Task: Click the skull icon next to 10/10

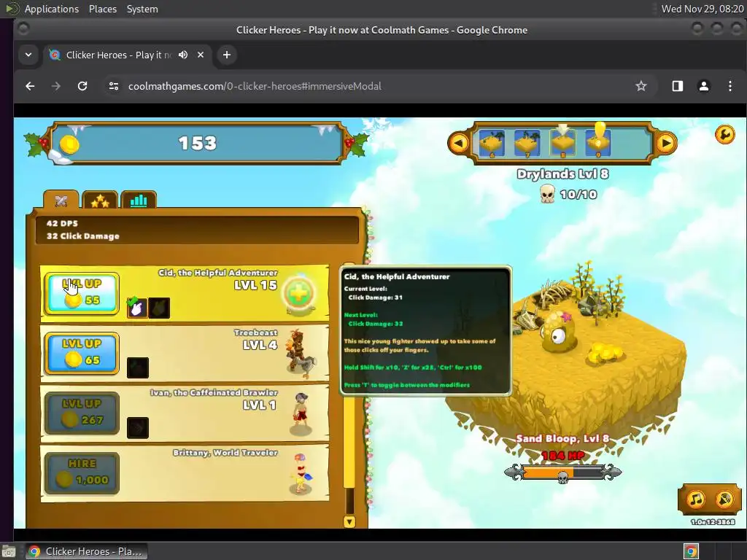Action: [x=547, y=194]
